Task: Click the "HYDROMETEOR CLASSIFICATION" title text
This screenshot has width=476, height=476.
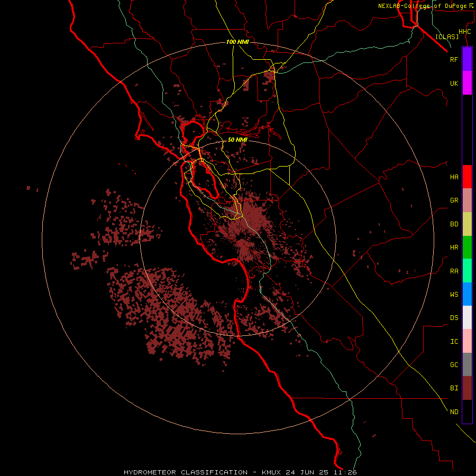Action: click(x=186, y=472)
